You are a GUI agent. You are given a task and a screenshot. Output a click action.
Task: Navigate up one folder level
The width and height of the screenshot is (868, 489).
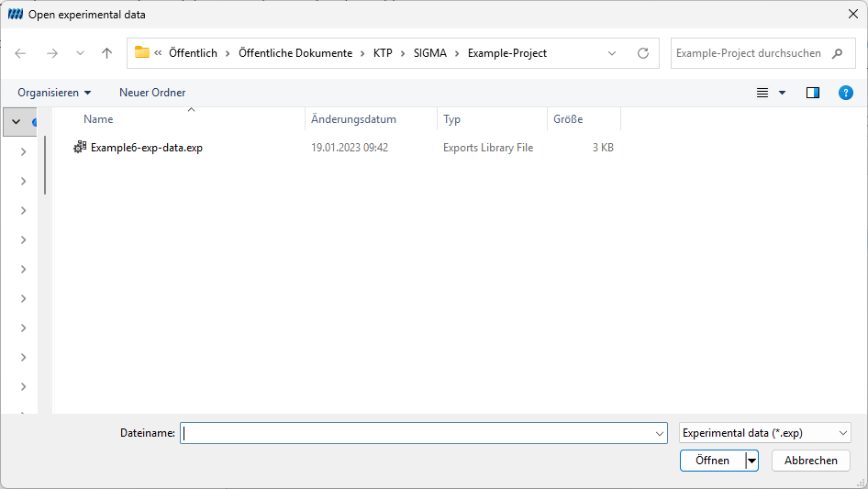pyautogui.click(x=106, y=53)
